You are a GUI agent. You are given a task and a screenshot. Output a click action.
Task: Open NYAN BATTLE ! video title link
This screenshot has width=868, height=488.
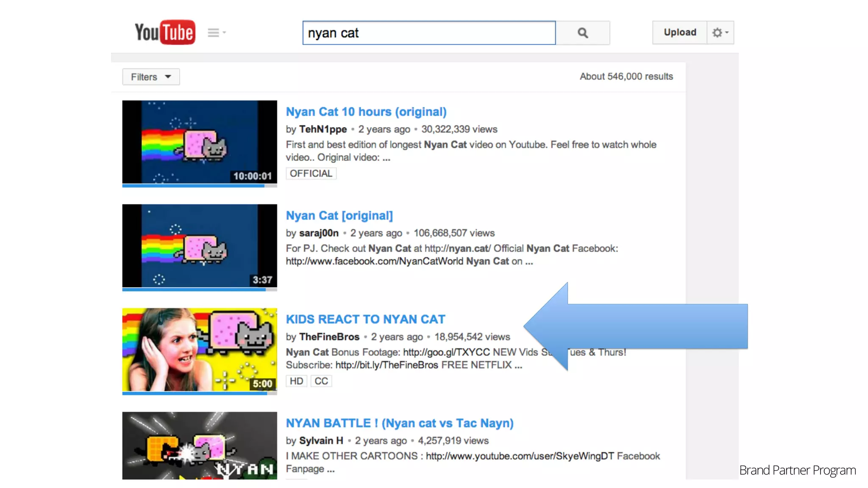pyautogui.click(x=399, y=423)
